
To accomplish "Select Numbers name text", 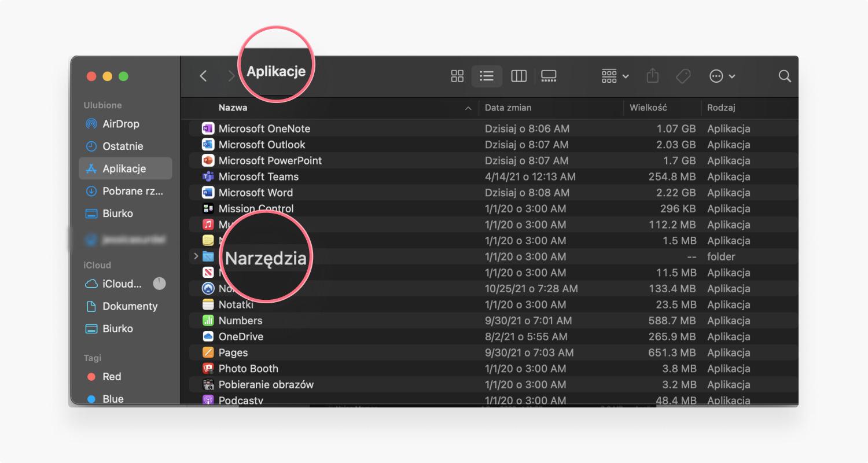I will point(240,321).
